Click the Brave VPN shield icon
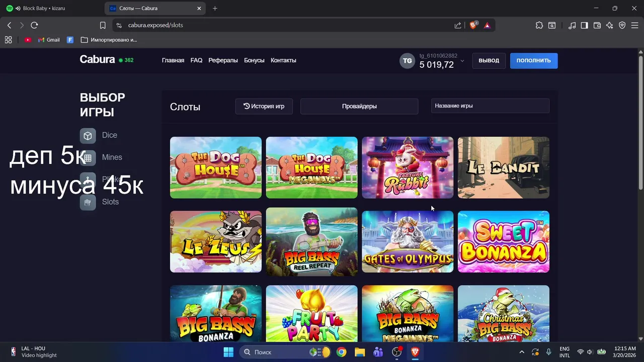The height and width of the screenshot is (362, 644). pyautogui.click(x=622, y=25)
